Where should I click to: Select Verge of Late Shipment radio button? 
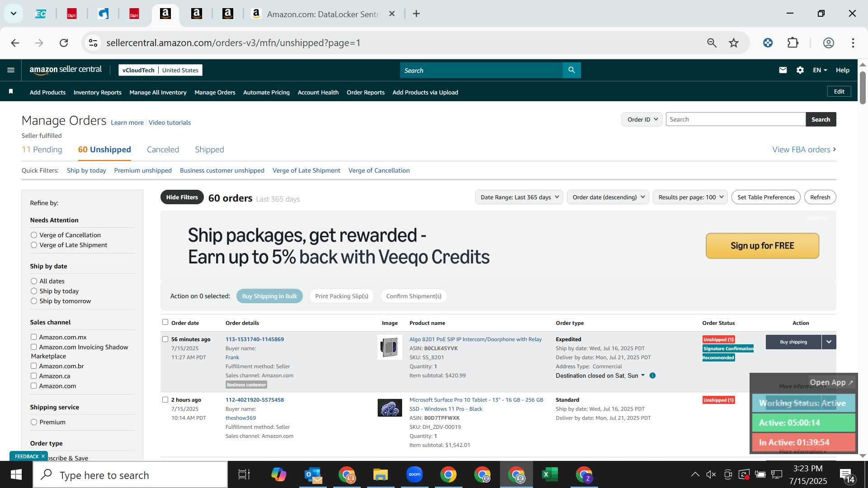pos(34,245)
